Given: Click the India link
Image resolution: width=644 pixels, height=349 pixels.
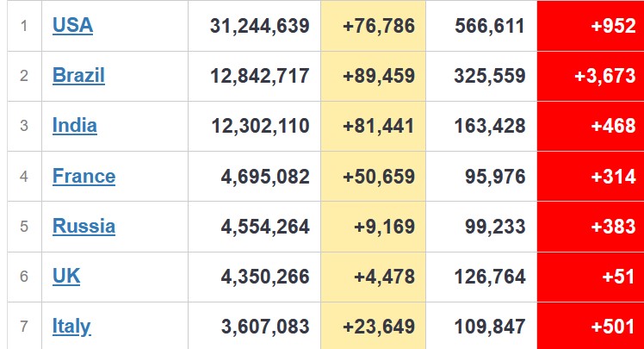Looking at the screenshot, I should point(75,126).
